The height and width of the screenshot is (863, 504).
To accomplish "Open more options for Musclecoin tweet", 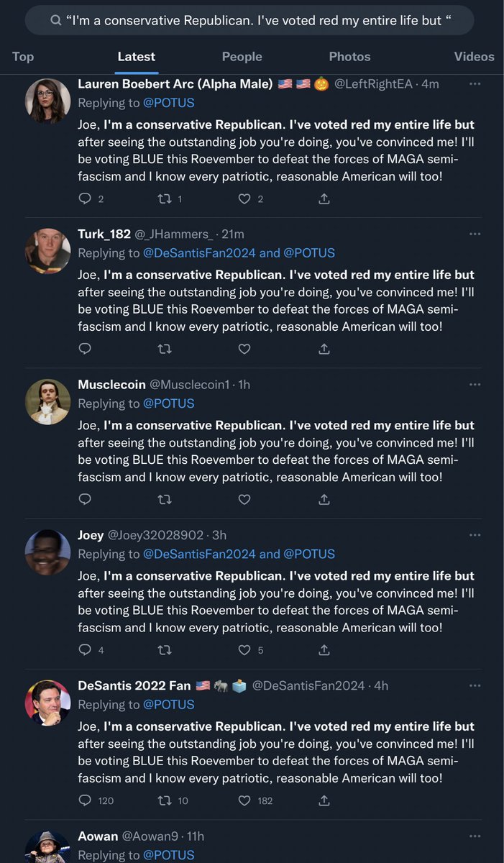I will [475, 385].
